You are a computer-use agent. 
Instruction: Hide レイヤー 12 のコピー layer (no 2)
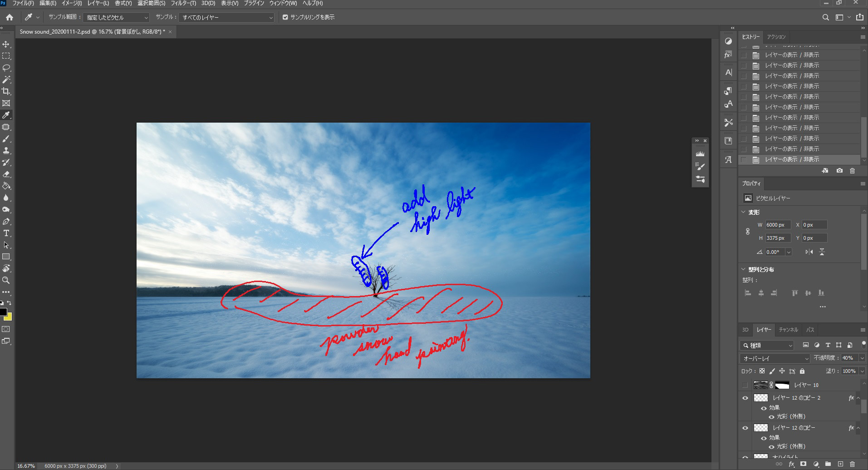(745, 428)
